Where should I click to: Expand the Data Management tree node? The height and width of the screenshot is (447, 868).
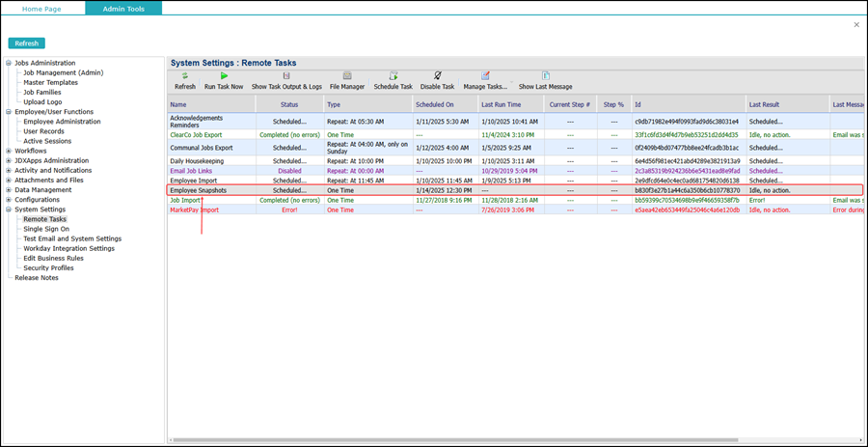(9, 190)
